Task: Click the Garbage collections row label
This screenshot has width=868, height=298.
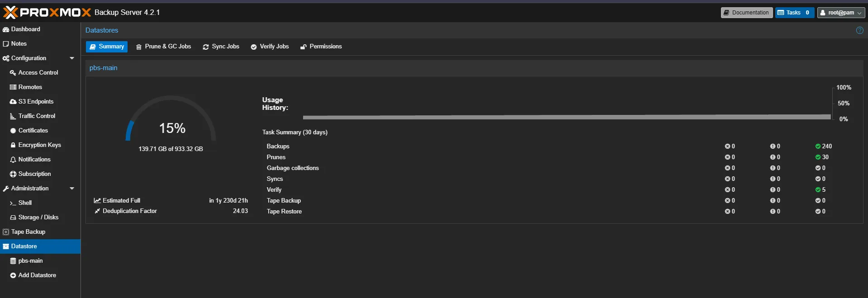Action: (x=293, y=168)
